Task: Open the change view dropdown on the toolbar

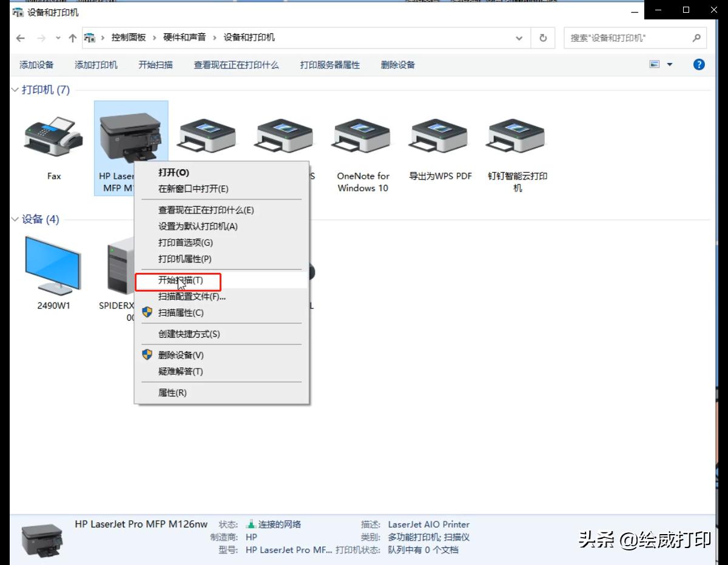Action: 670,65
